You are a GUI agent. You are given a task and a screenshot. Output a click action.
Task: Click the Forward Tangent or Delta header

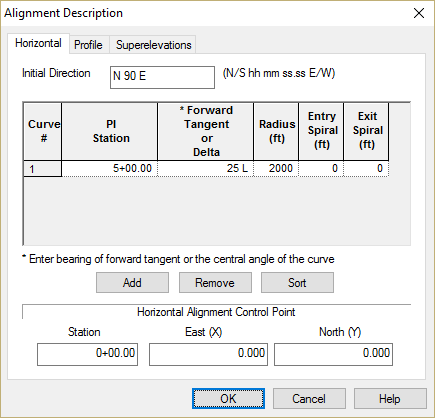(206, 131)
